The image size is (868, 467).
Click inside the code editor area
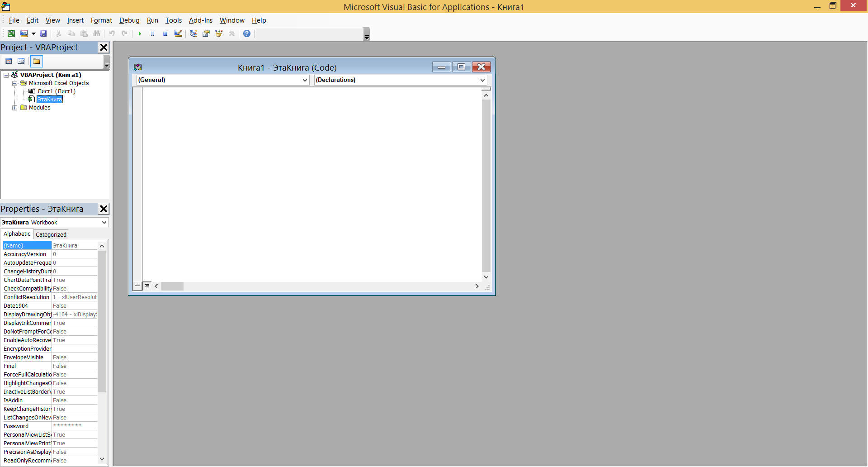pyautogui.click(x=312, y=185)
